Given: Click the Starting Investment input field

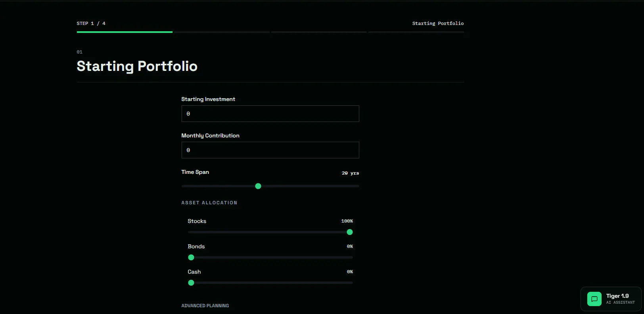Looking at the screenshot, I should (270, 114).
